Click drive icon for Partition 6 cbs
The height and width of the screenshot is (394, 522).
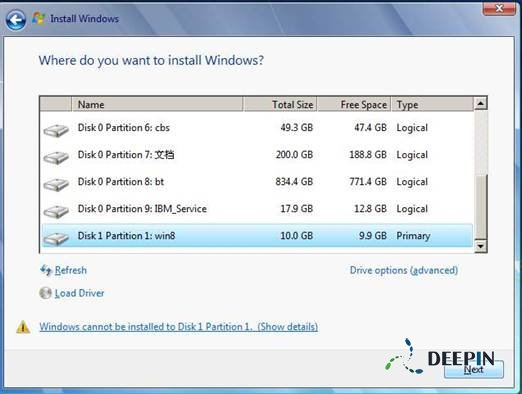(x=56, y=130)
